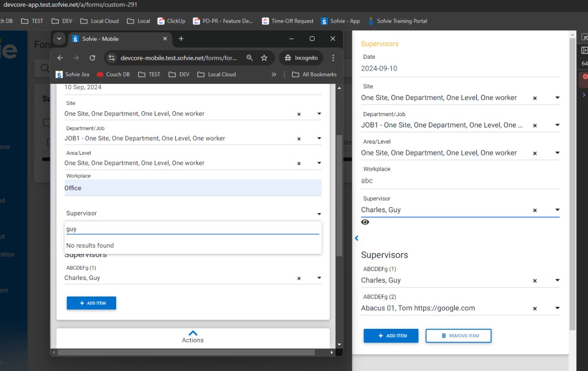Image resolution: width=588 pixels, height=371 pixels.
Task: Bookmark this page with the star icon
Action: (264, 58)
